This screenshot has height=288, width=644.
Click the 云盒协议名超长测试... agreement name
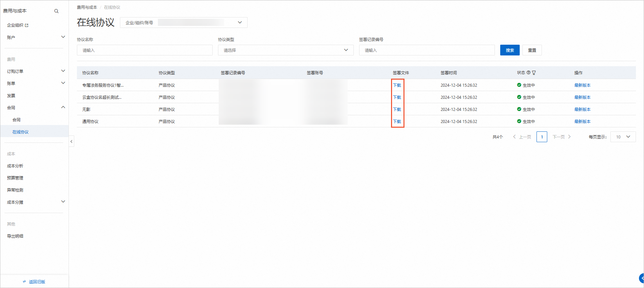tap(102, 97)
